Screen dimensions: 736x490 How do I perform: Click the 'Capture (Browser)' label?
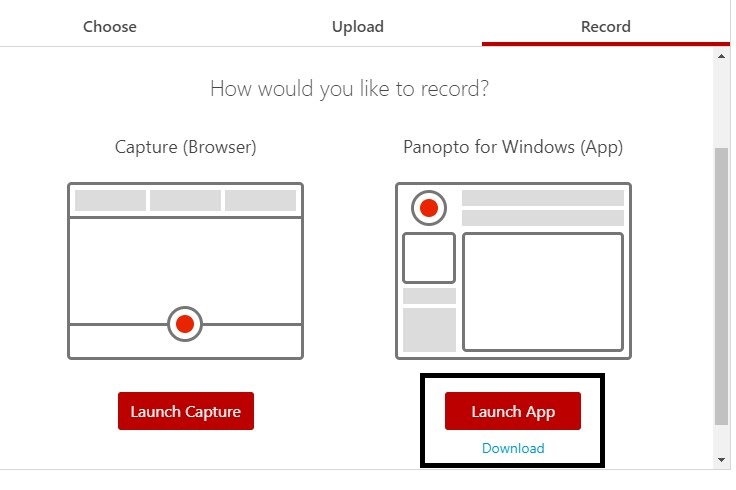pyautogui.click(x=186, y=147)
